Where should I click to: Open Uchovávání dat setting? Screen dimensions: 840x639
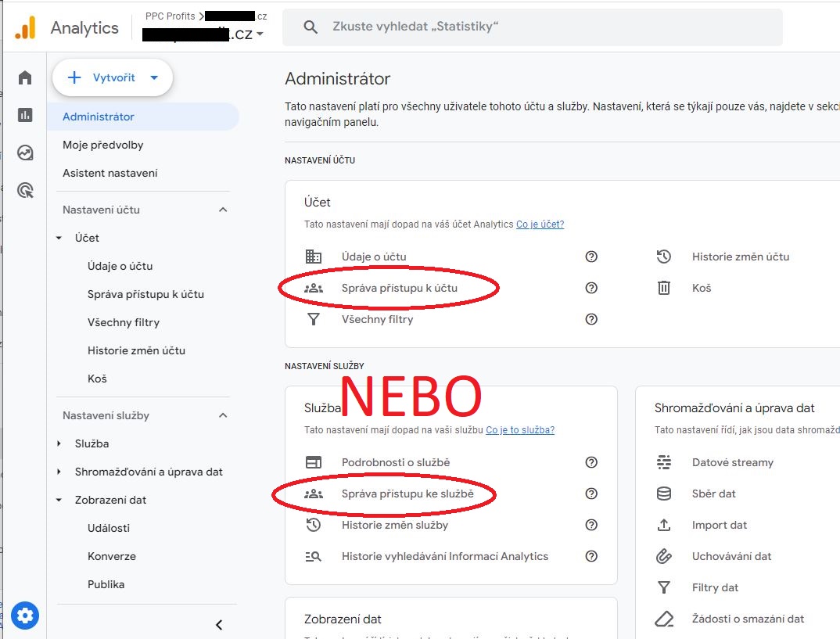point(732,557)
